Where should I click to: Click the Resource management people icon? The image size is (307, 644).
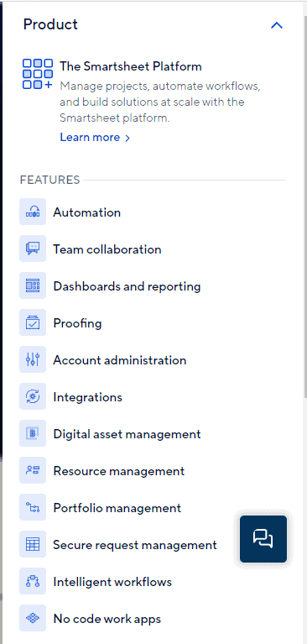33,471
